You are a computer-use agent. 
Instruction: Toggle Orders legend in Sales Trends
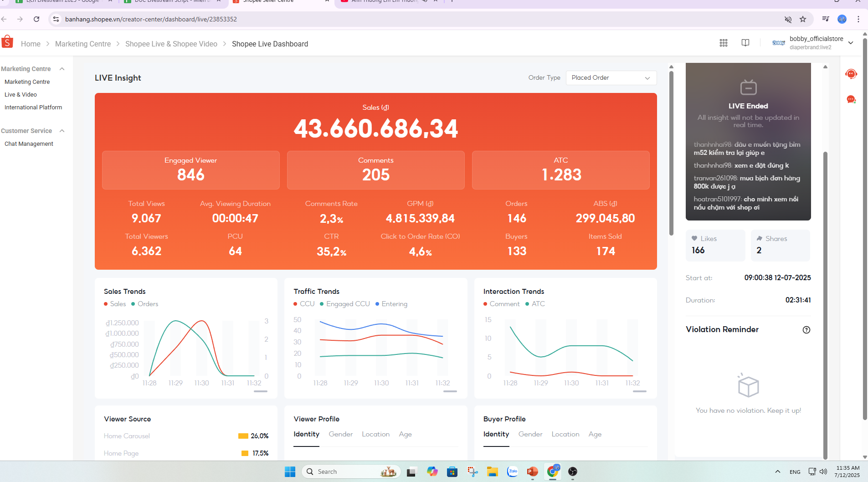click(145, 304)
